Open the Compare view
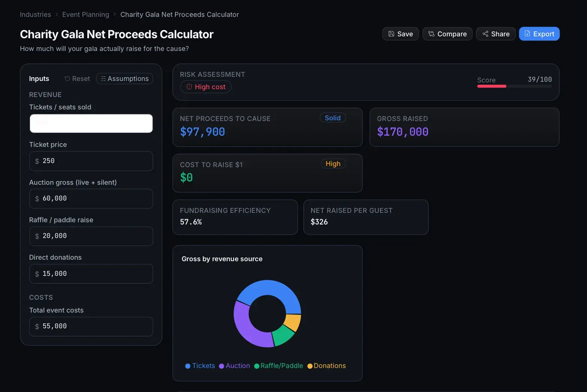Viewport: 587px width, 392px height. [447, 34]
